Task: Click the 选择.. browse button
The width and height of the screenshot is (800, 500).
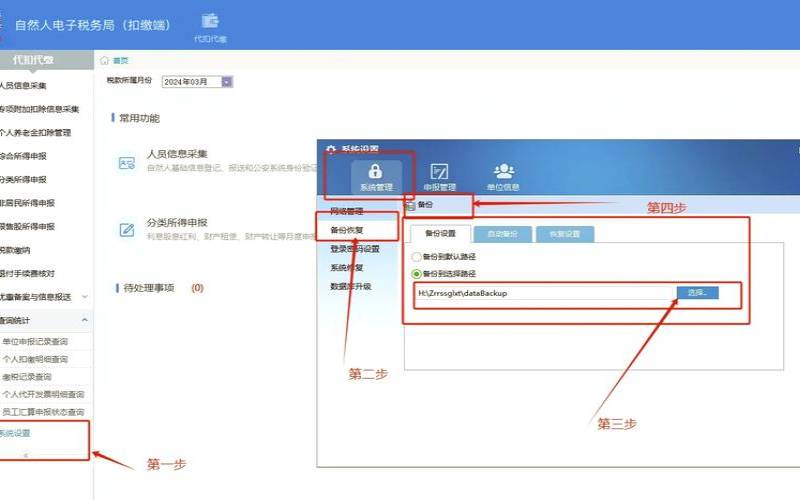Action: [x=697, y=293]
